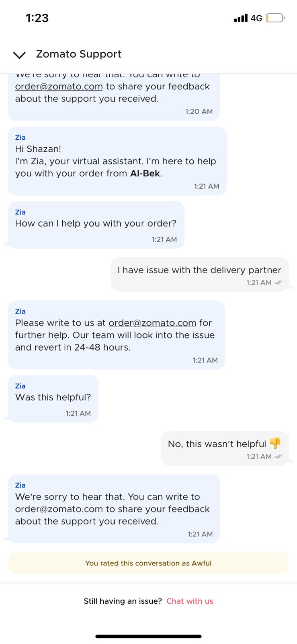Tap the "Hi Shazan!" greeting message
The image size is (297, 644).
pos(117,161)
